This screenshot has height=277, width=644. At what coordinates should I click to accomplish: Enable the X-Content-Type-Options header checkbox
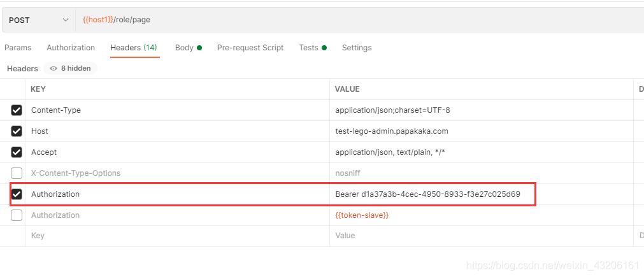pos(17,173)
